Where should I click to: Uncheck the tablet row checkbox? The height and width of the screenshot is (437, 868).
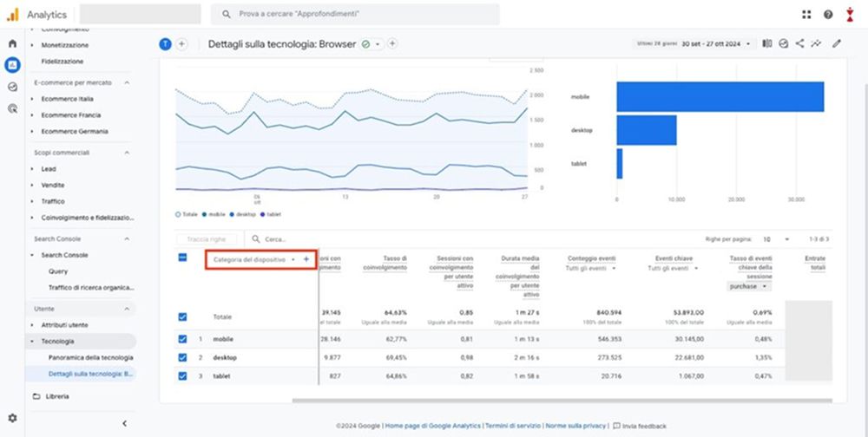(182, 375)
